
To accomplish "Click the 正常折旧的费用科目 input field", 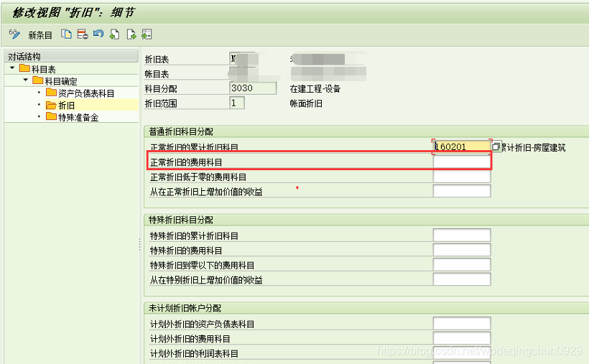I will point(462,162).
